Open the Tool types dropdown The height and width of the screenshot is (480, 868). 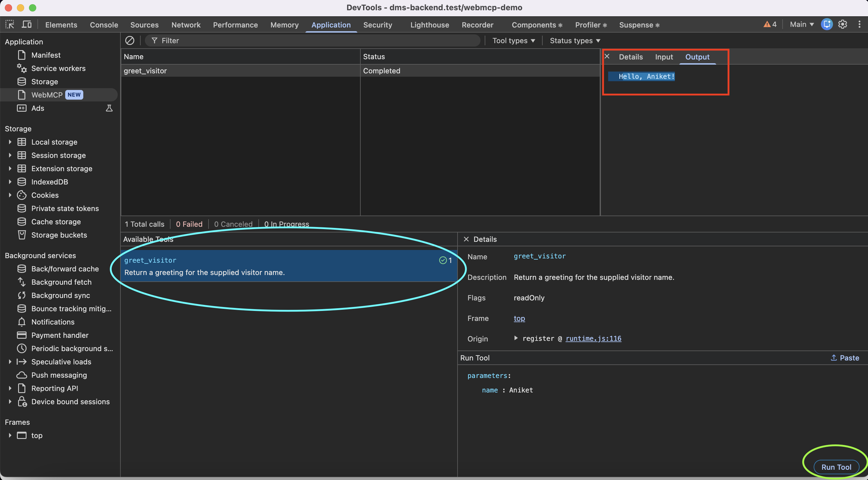point(513,40)
